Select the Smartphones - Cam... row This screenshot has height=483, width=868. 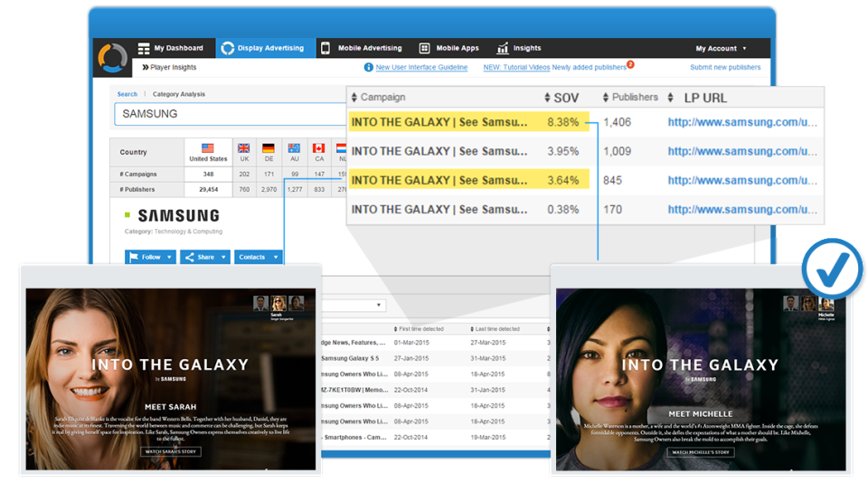436,437
